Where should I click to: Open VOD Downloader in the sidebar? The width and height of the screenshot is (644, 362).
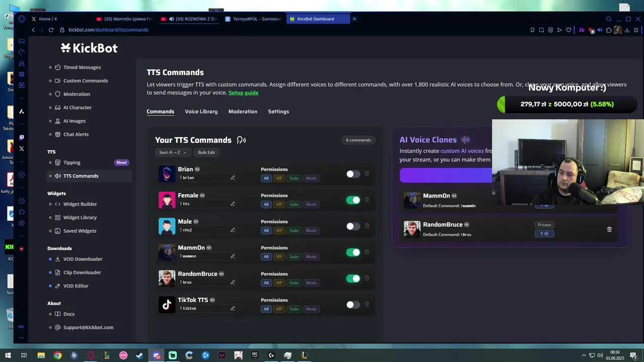click(x=83, y=259)
